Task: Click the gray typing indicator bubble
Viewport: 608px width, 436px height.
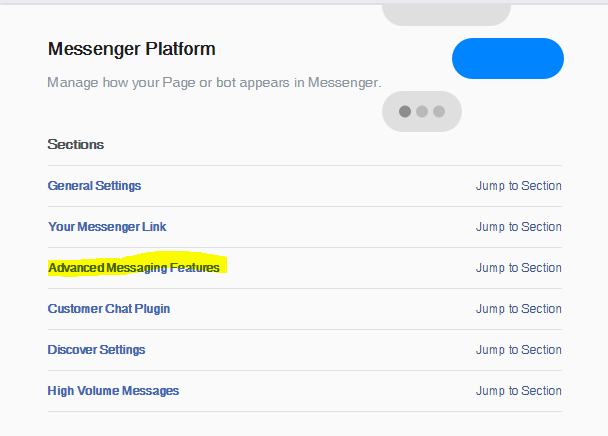Action: [422, 112]
